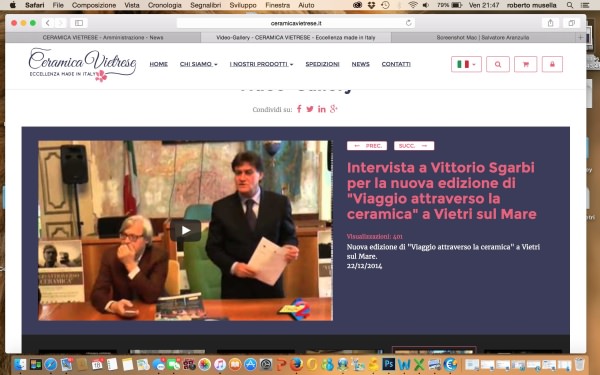Switch to the Amministrazione - News tab
This screenshot has width=600, height=375.
pyautogui.click(x=103, y=38)
